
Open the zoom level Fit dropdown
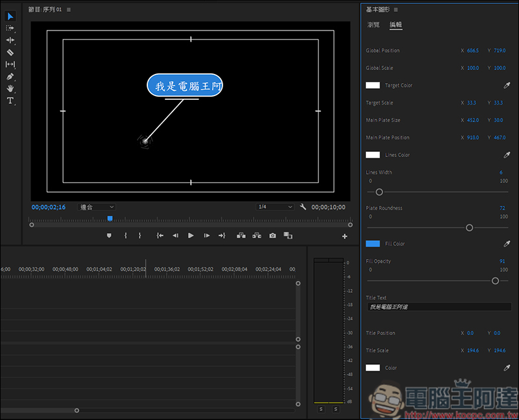(x=97, y=207)
